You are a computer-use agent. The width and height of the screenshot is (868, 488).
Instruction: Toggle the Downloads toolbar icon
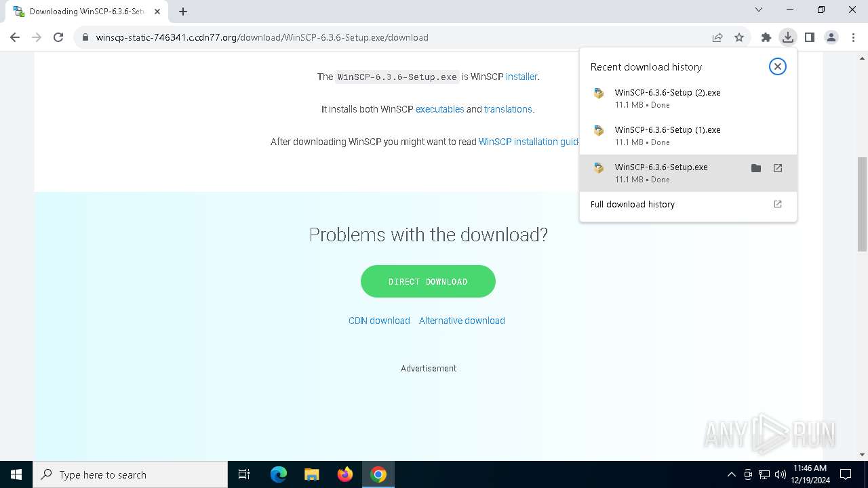[x=788, y=37]
